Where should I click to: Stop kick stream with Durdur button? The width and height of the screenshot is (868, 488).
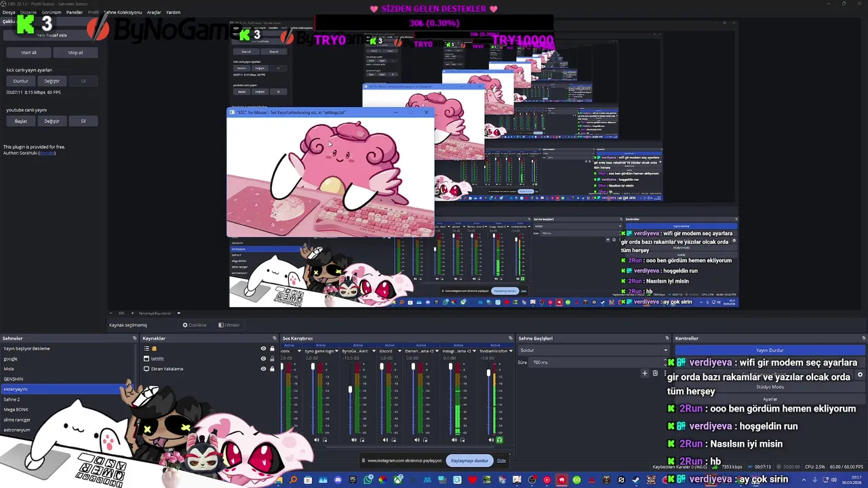click(x=21, y=81)
